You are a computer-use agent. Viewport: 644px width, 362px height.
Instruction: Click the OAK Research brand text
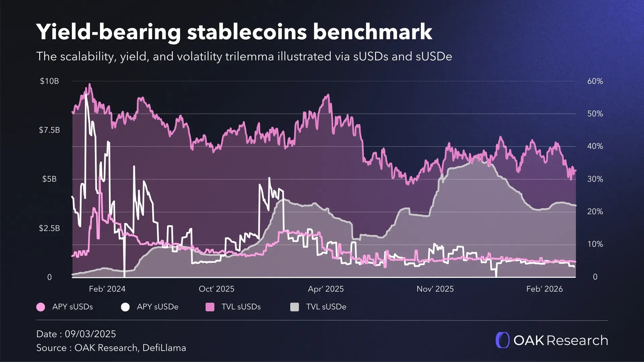(560, 341)
